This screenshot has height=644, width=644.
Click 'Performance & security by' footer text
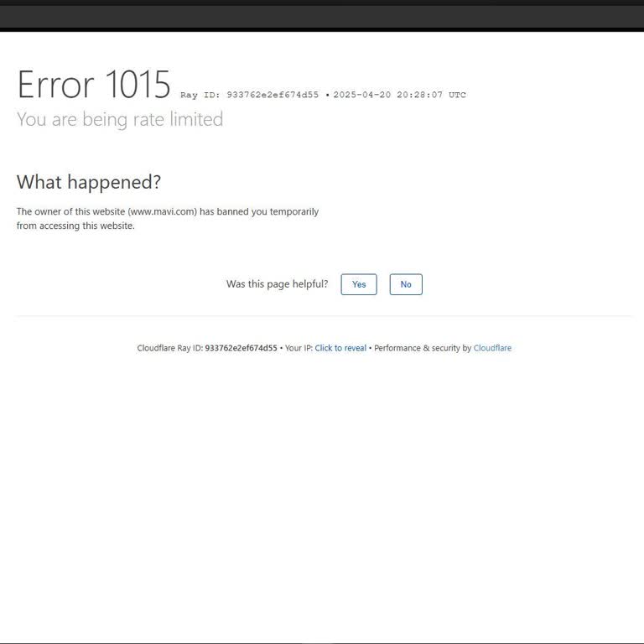click(423, 348)
